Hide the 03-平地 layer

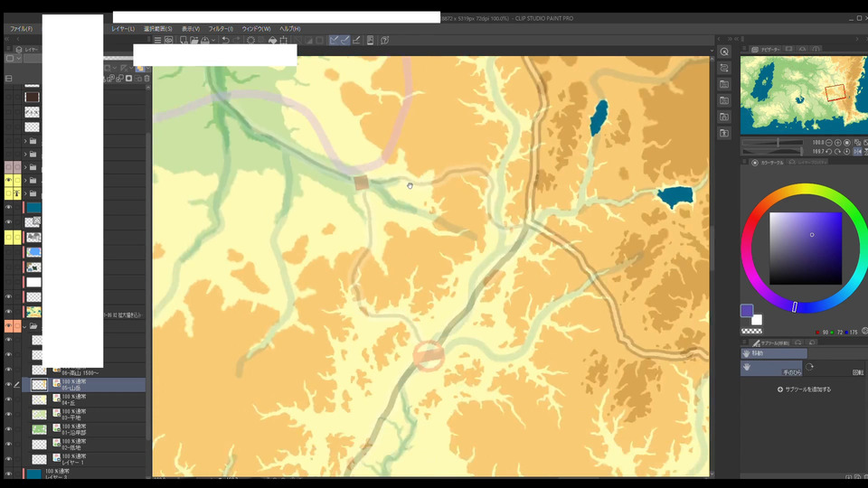point(8,415)
